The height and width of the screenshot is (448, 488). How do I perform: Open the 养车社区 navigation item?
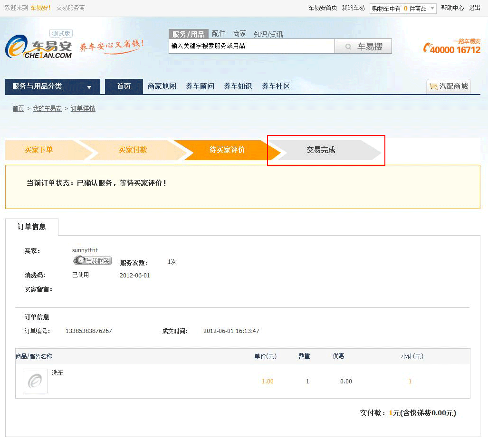(x=276, y=86)
